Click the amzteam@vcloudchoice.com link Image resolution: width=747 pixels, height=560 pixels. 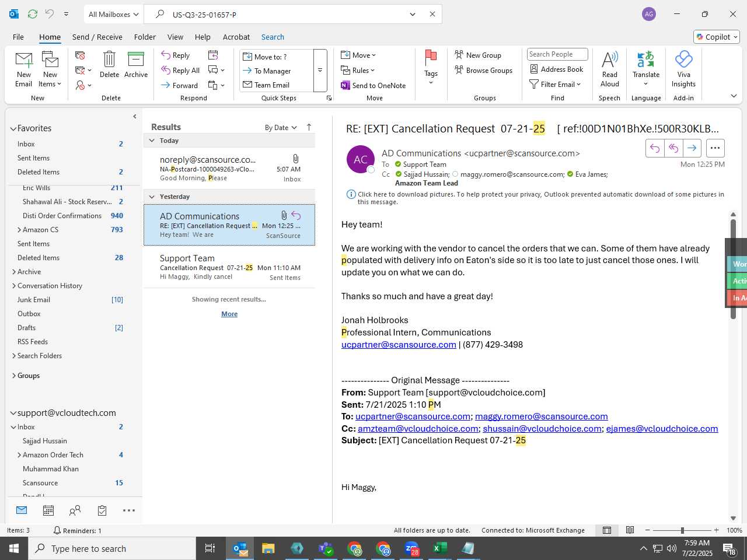pos(418,429)
